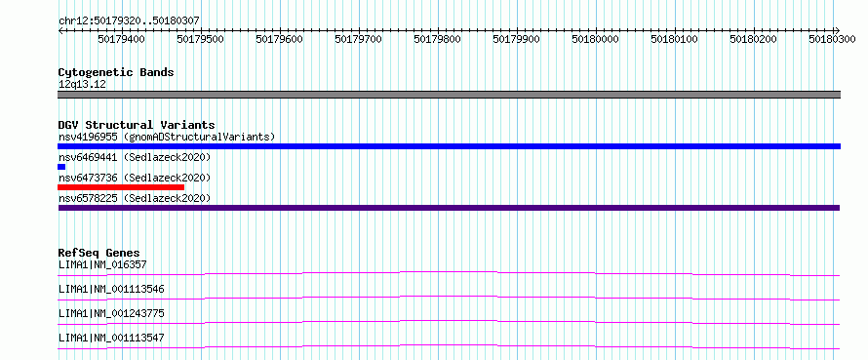The width and height of the screenshot is (868, 360).
Task: Click ruler position 50180300
Action: tap(833, 39)
